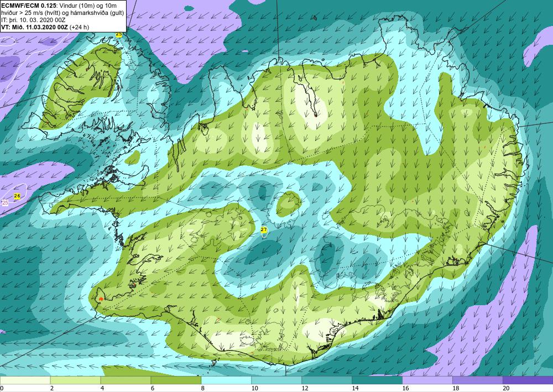Click the white contour label 25

[x=5, y=203]
